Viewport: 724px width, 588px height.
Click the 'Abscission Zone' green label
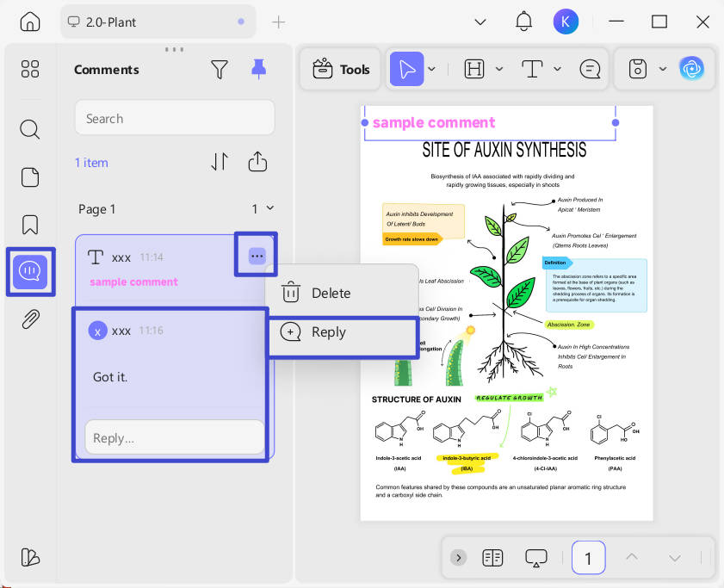click(568, 325)
